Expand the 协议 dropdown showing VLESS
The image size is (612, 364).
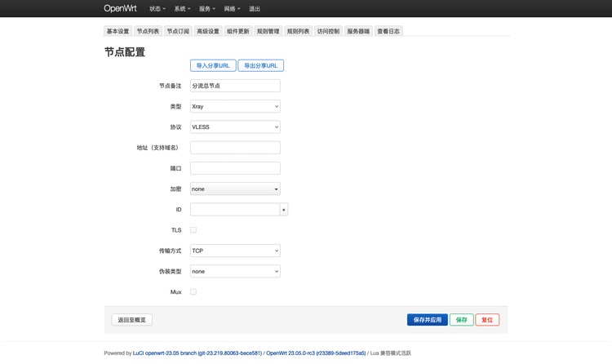click(235, 127)
